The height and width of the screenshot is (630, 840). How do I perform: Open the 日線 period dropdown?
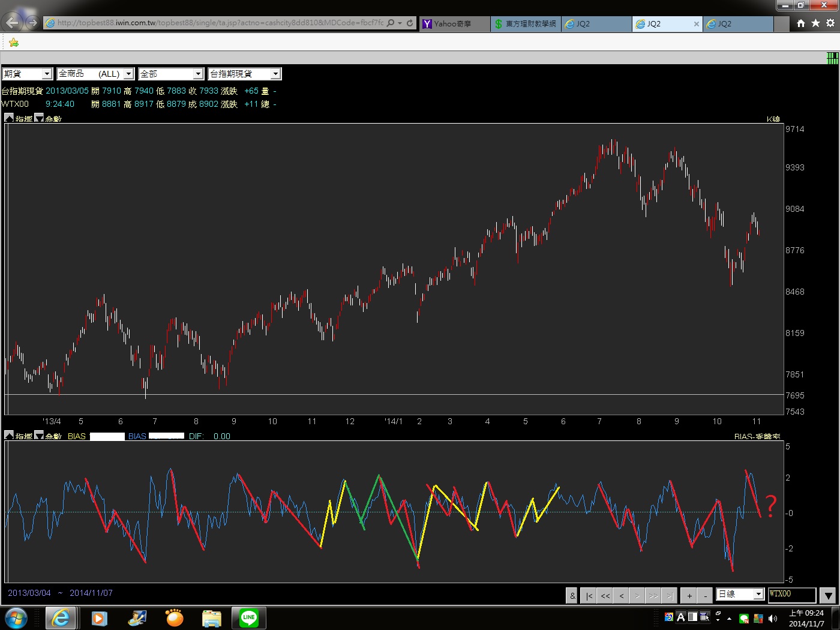(x=740, y=594)
